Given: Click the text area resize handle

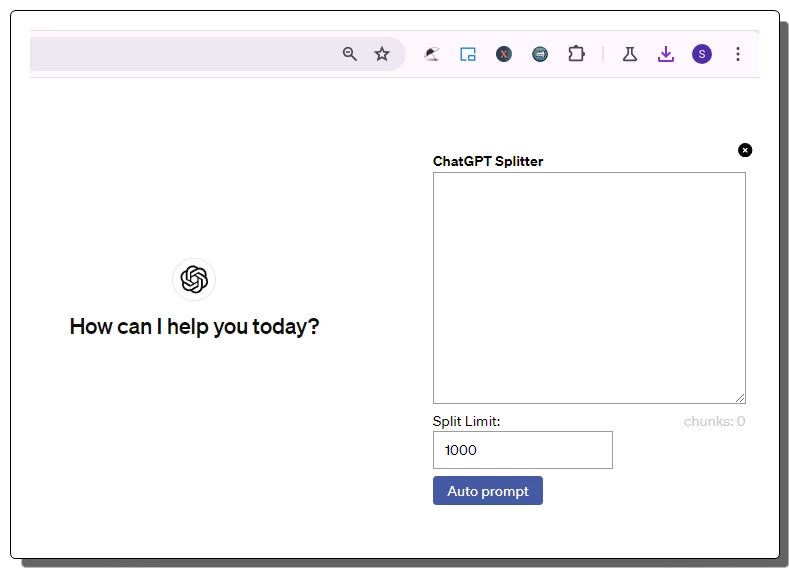Looking at the screenshot, I should (740, 398).
